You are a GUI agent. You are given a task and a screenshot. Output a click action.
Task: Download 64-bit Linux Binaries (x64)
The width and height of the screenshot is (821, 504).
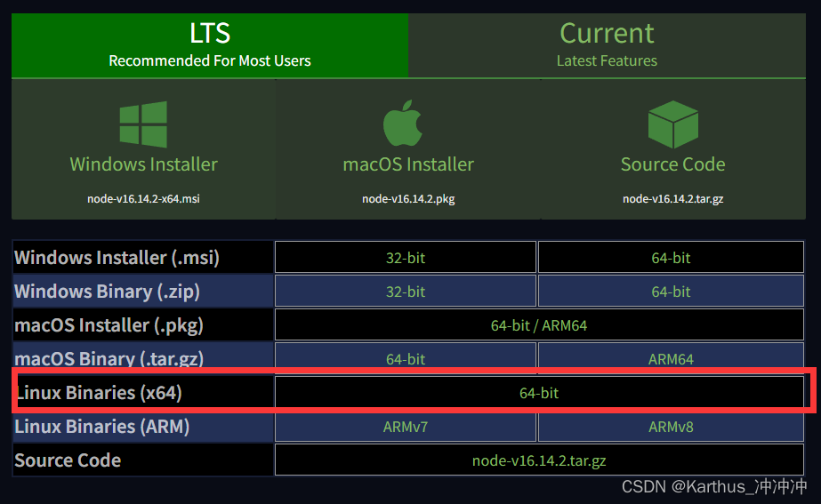pyautogui.click(x=539, y=393)
